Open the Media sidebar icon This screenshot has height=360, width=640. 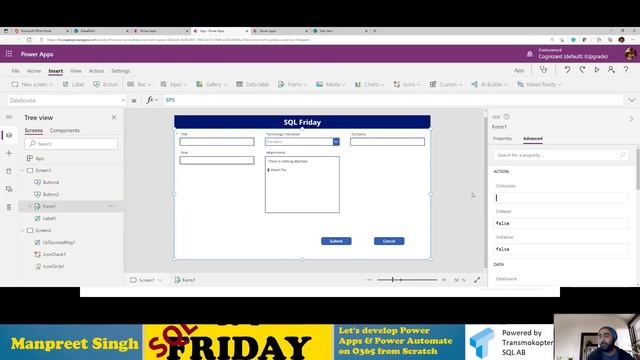click(x=9, y=189)
